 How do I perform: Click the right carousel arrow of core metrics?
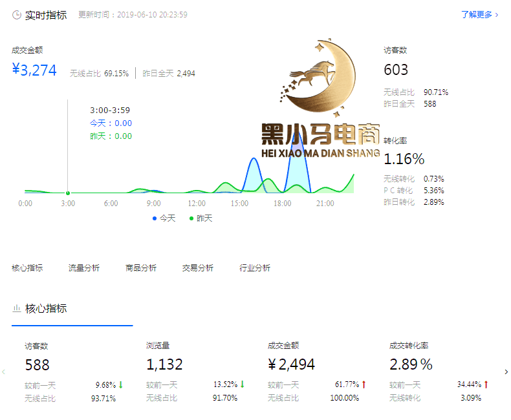(x=506, y=372)
